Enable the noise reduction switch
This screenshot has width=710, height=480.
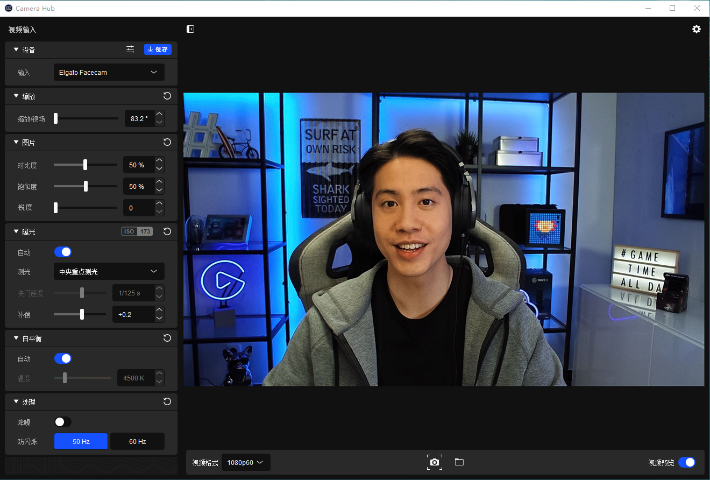click(62, 422)
